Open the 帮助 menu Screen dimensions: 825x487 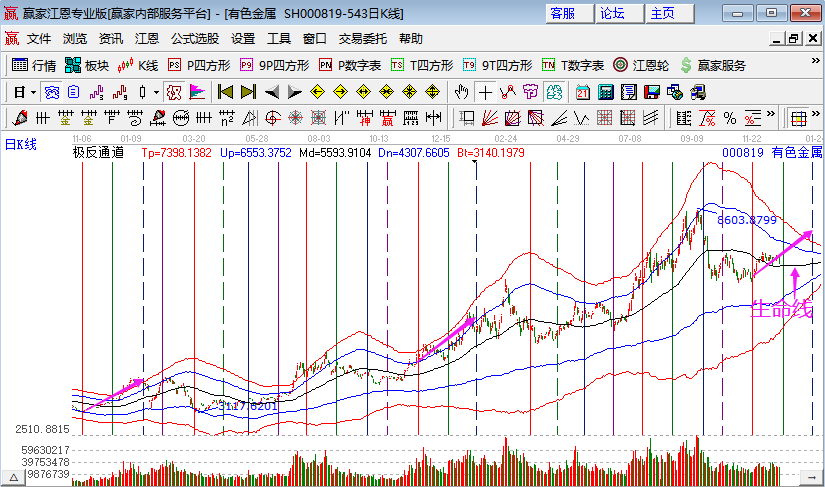coord(410,38)
